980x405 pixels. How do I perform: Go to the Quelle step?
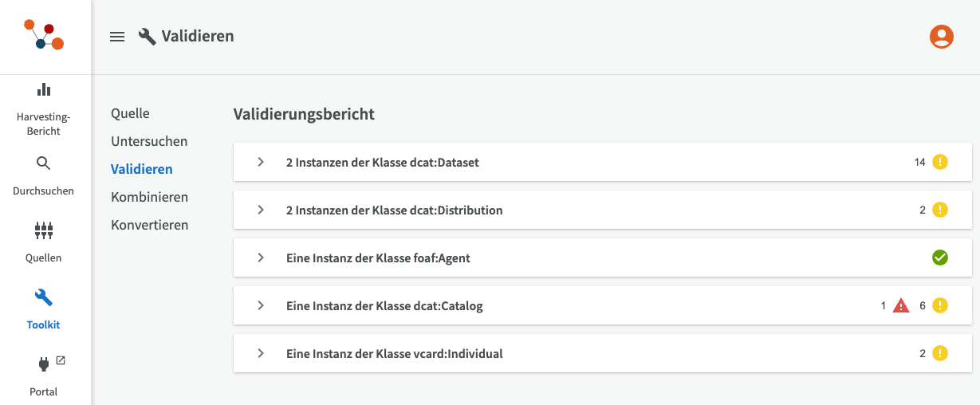[130, 113]
